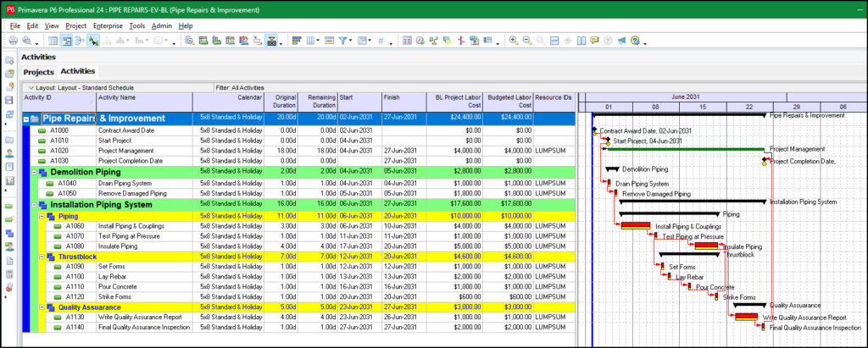Viewport: 868px width, 348px height.
Task: Click the speech bubble icon in toolbar
Action: click(x=594, y=41)
